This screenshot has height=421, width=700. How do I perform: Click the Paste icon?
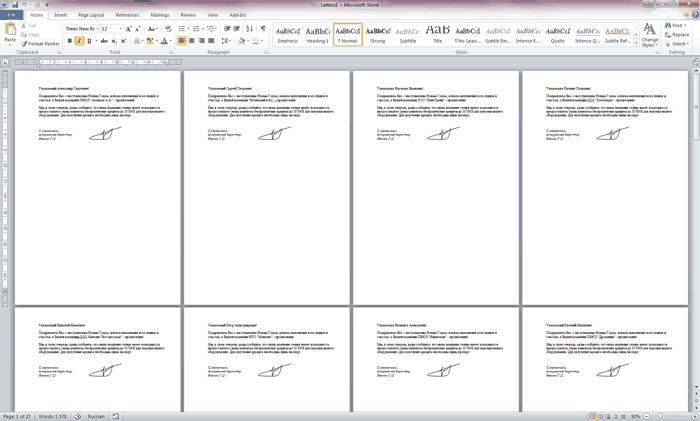[10, 35]
